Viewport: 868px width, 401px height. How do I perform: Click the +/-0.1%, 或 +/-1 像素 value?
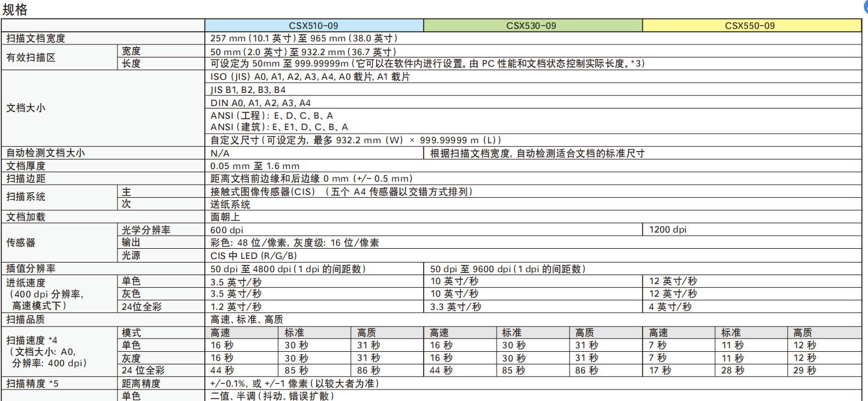[294, 384]
